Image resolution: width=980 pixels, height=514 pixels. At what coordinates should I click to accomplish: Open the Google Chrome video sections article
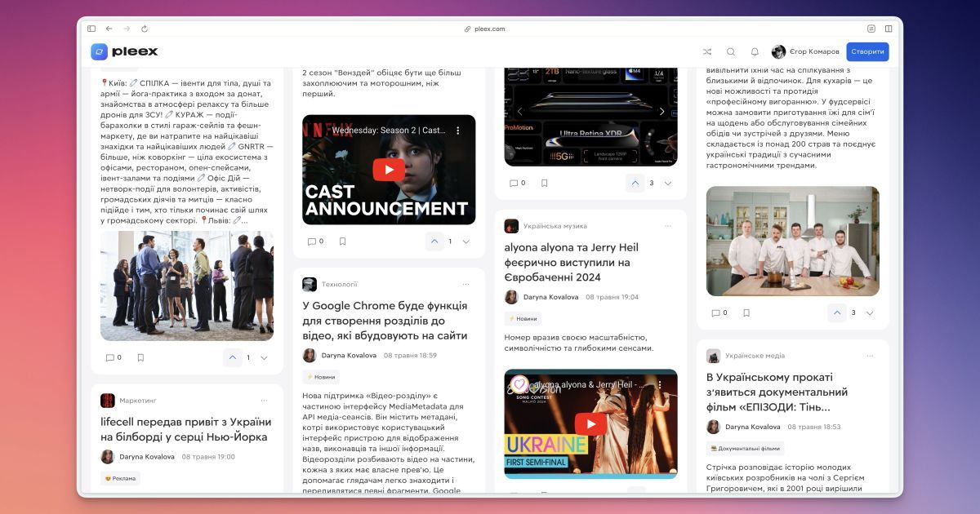(x=385, y=321)
